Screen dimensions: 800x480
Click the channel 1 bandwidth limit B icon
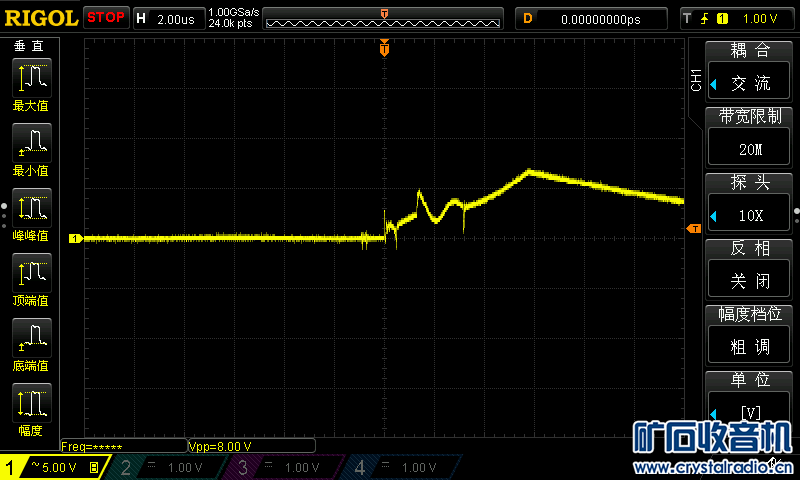tap(94, 467)
